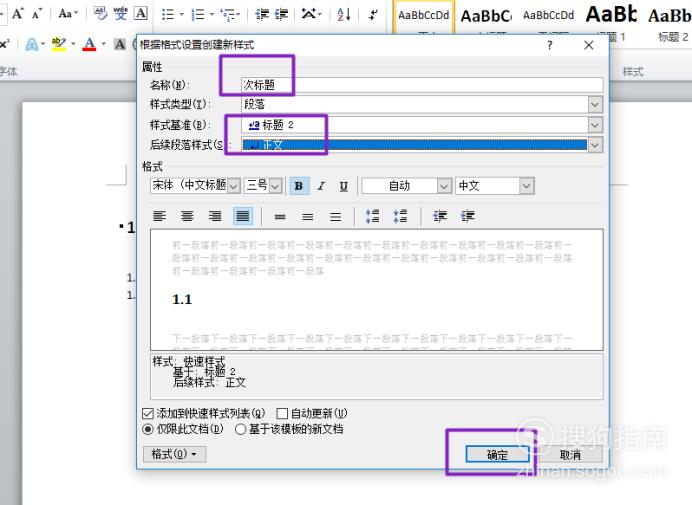The width and height of the screenshot is (692, 505).
Task: Click the Text Effects glowing A icon
Action: tap(32, 44)
